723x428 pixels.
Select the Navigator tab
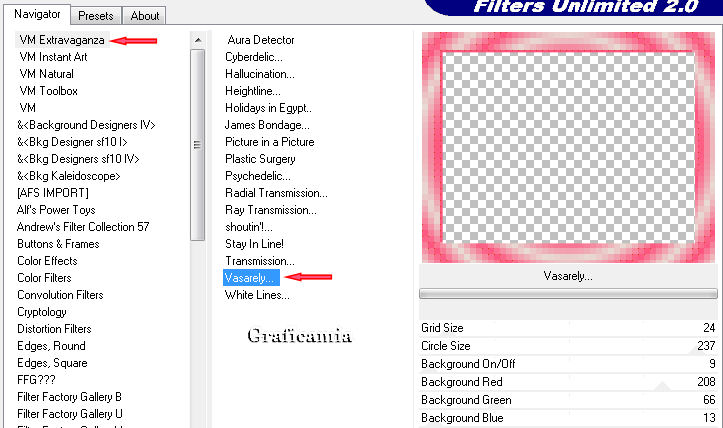tap(37, 14)
